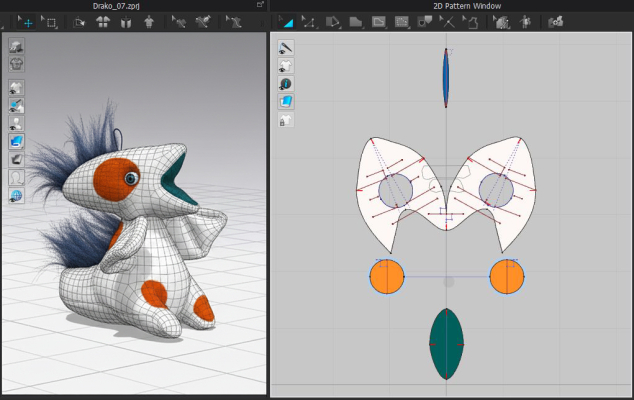The image size is (634, 400).
Task: Select the thin blue sliver pattern piece
Action: tap(446, 78)
